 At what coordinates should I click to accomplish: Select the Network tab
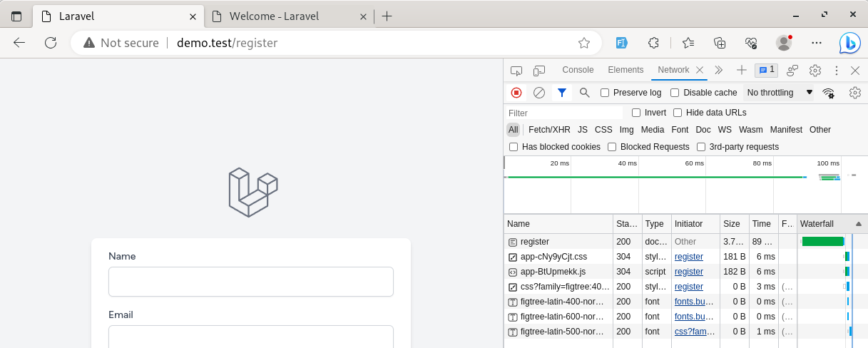coord(673,70)
